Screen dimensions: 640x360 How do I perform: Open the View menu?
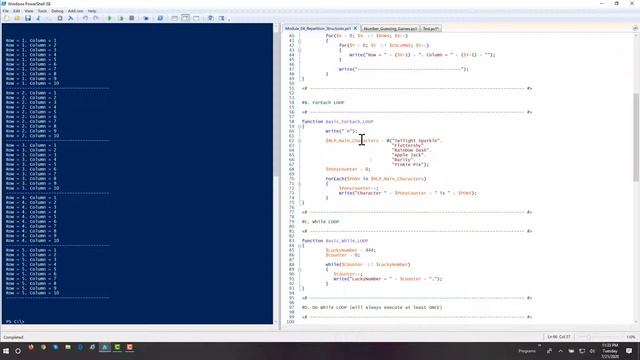[29, 11]
